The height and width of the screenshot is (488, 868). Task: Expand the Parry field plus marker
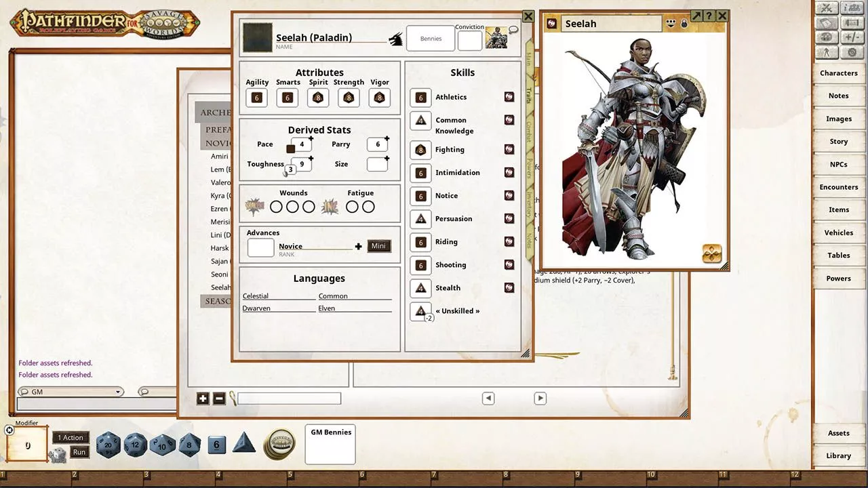pyautogui.click(x=387, y=139)
